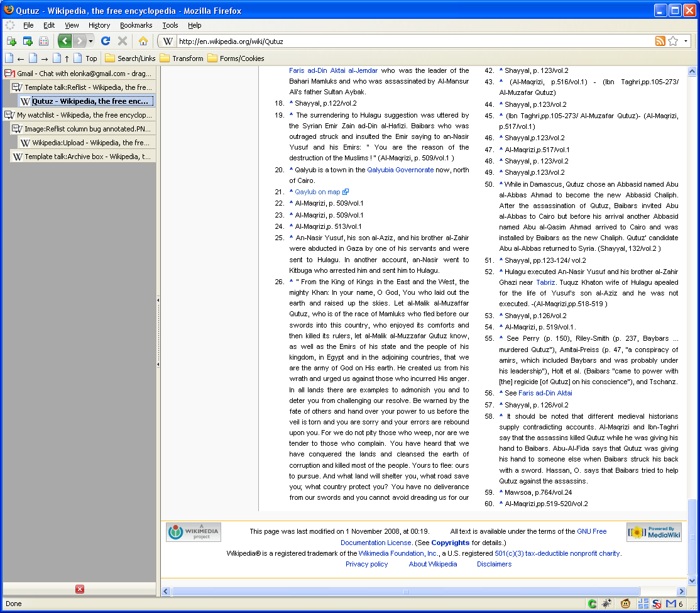Open the Disclaimers link
The image size is (700, 613).
[494, 564]
